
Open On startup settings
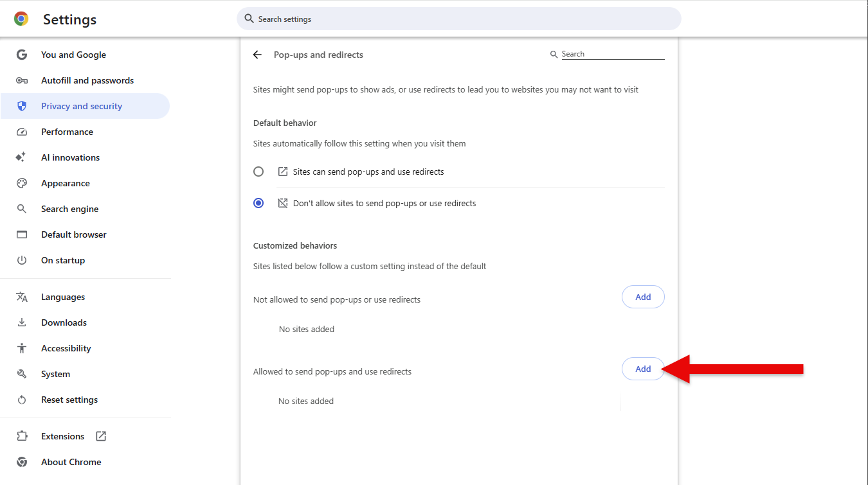click(63, 260)
